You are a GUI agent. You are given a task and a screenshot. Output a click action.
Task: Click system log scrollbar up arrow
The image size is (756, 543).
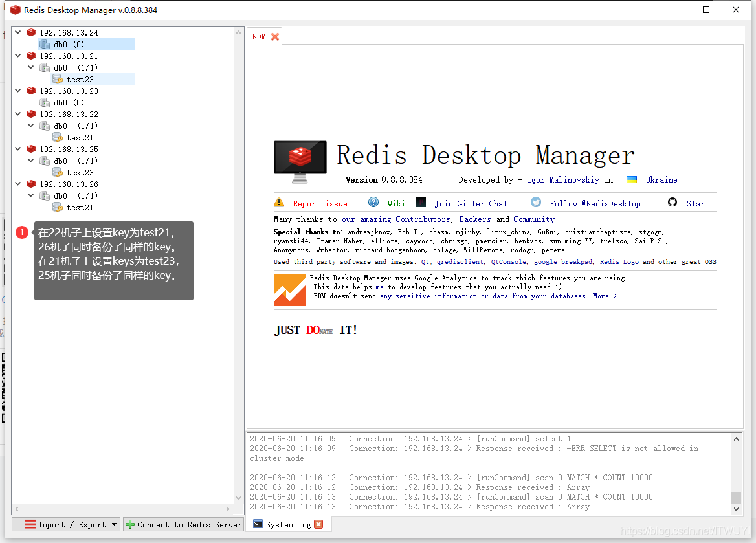click(736, 439)
